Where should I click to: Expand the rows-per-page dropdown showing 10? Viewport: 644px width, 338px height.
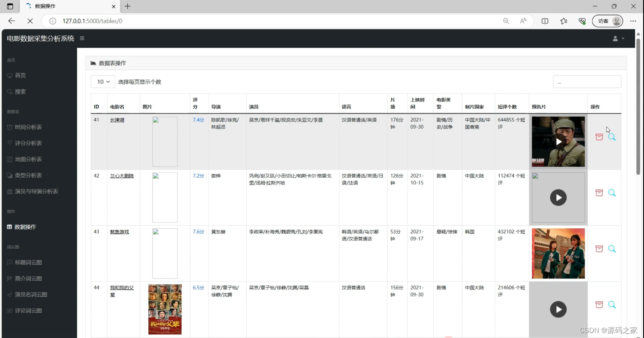point(103,82)
